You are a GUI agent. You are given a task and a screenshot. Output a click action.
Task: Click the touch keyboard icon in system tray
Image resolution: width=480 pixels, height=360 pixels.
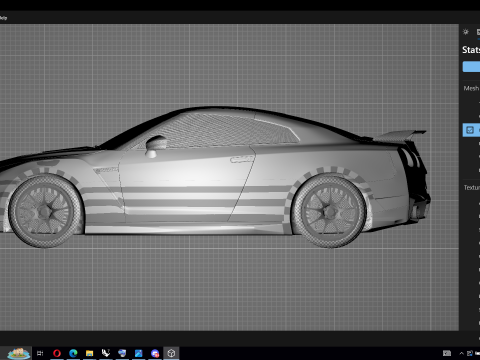[x=447, y=353]
